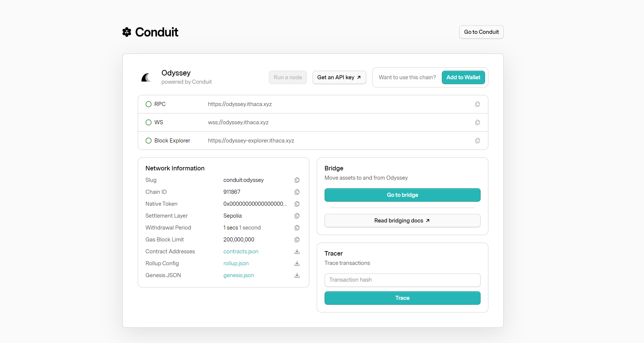Screen dimensions: 644x343
Task: Copy the Withdrawal Period value
Action: [297, 228]
